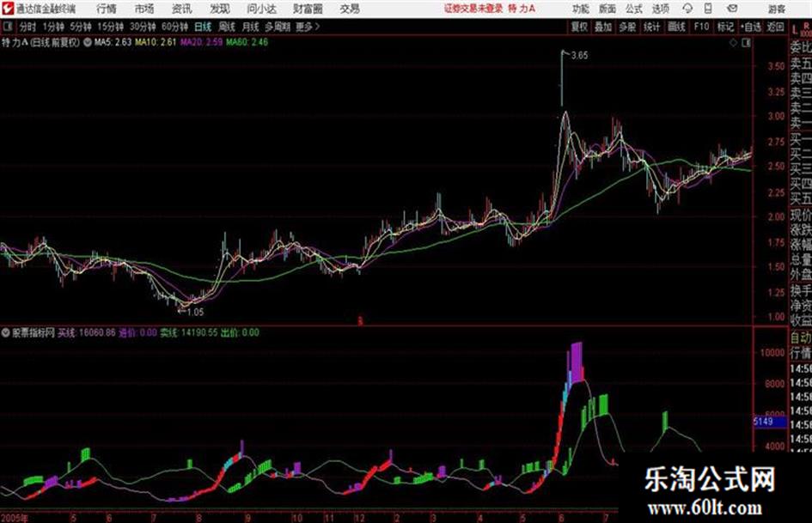
Task: Click the MA20: 2.59 value
Action: tap(201, 42)
